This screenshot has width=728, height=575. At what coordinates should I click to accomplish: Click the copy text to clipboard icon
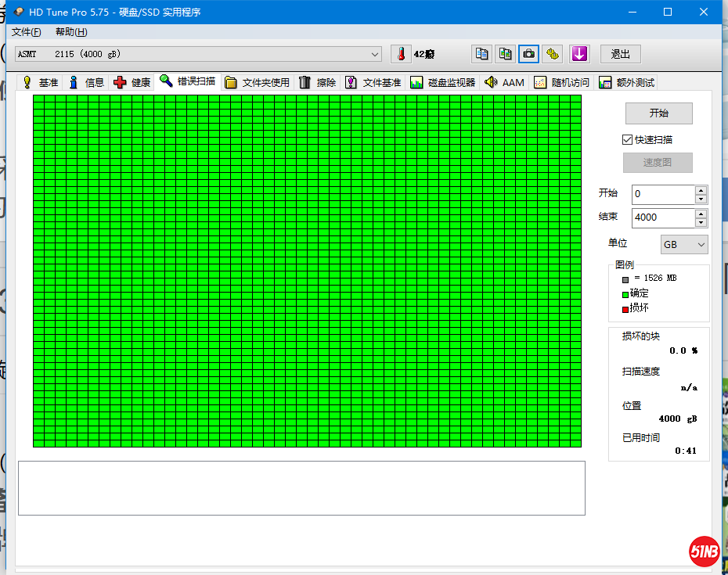tap(482, 54)
